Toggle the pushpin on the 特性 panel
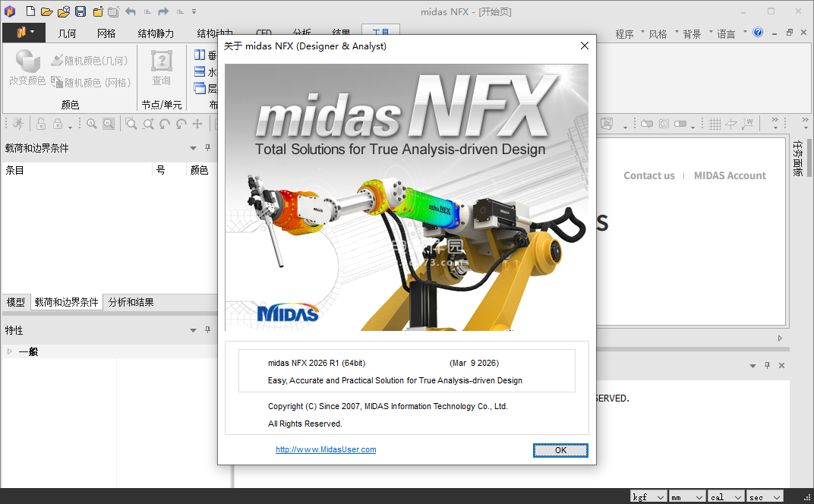This screenshot has height=504, width=814. [x=207, y=330]
